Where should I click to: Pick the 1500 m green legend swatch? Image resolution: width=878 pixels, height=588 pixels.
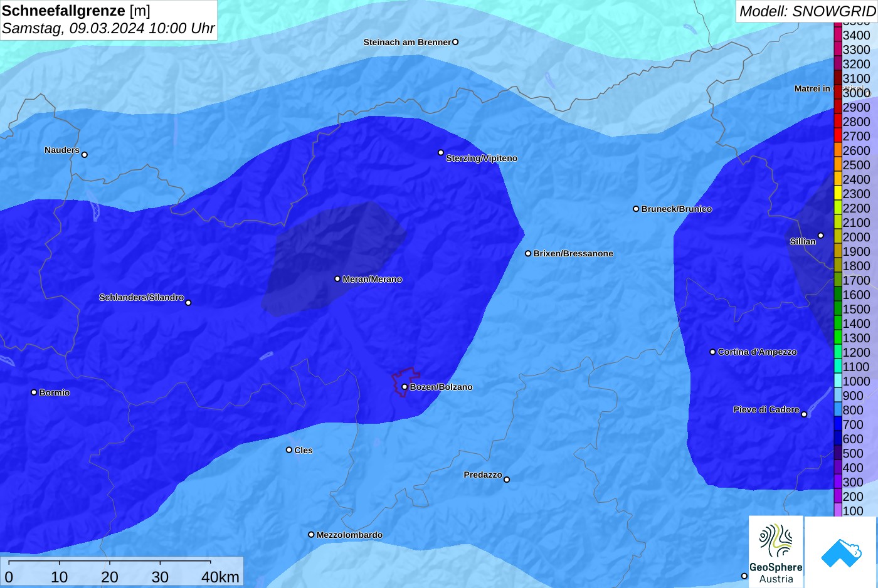click(838, 309)
